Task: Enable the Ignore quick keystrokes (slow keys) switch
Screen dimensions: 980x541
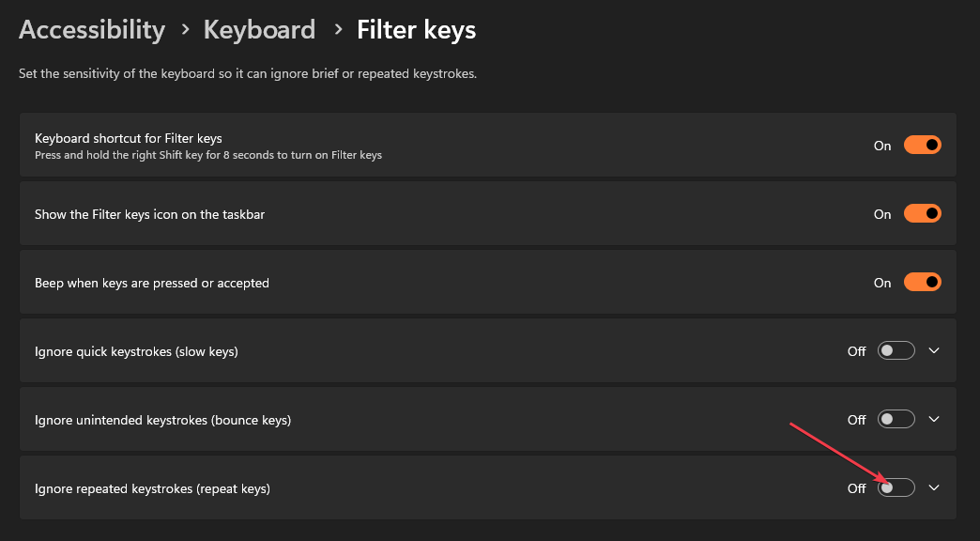Action: pos(896,351)
